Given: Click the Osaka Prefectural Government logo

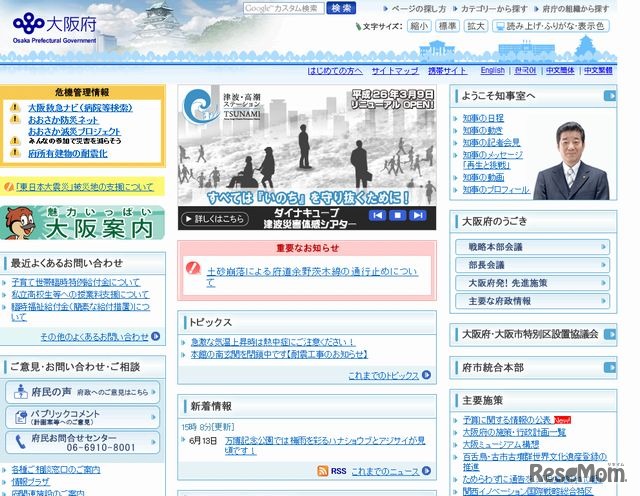Looking at the screenshot, I should (x=55, y=28).
